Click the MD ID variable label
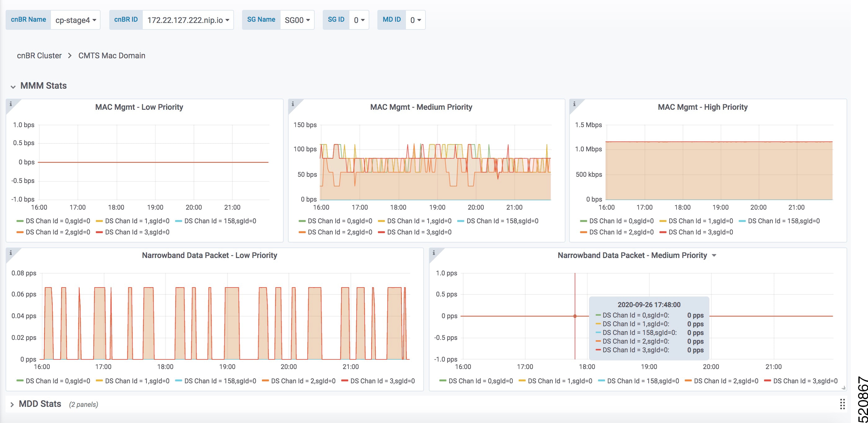Image resolution: width=868 pixels, height=423 pixels. 392,20
